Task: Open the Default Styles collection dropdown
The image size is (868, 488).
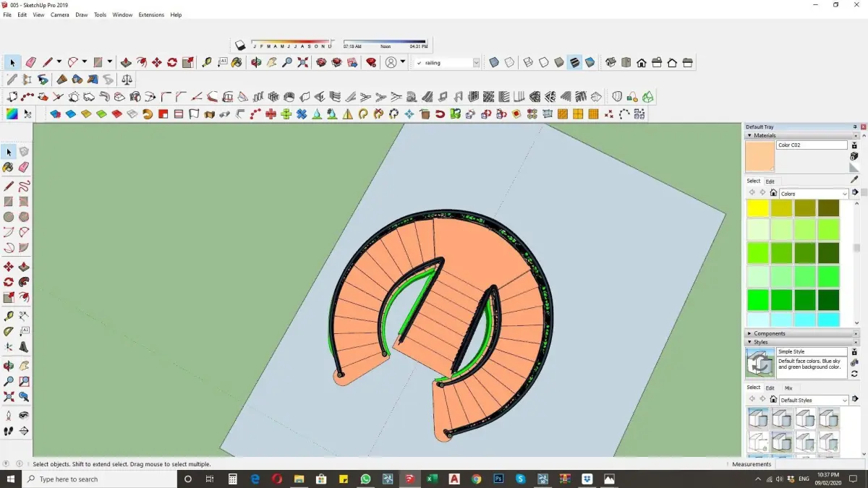Action: click(844, 401)
